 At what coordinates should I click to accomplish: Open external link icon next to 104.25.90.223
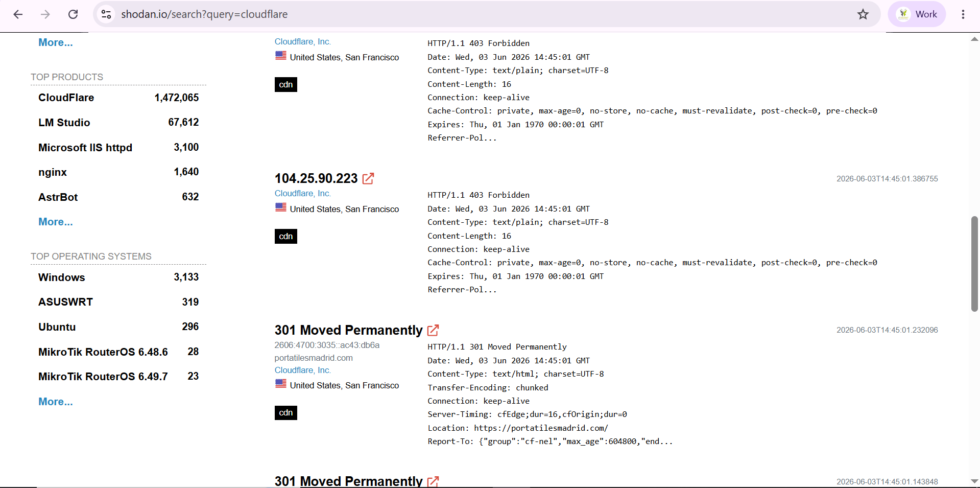pos(368,178)
